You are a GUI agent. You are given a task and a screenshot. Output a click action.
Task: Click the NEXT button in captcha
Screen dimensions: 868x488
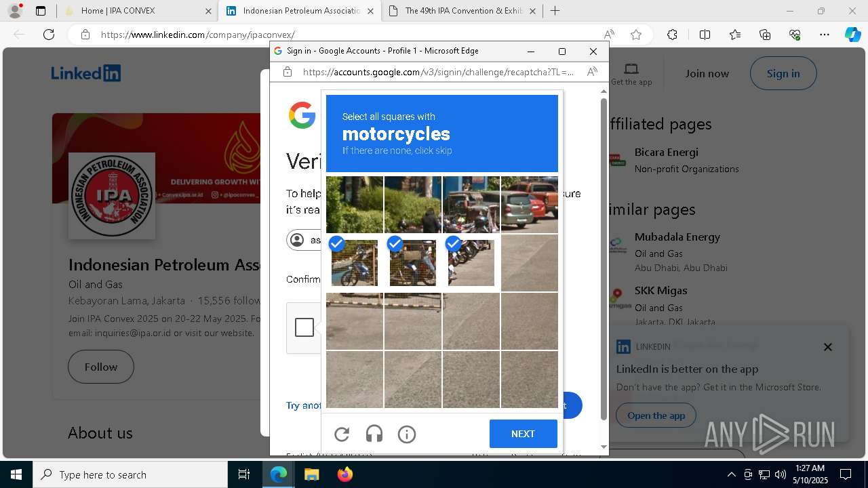(523, 434)
